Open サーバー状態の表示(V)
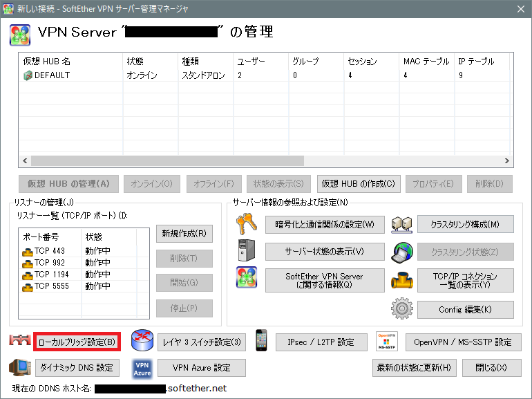 click(x=325, y=252)
